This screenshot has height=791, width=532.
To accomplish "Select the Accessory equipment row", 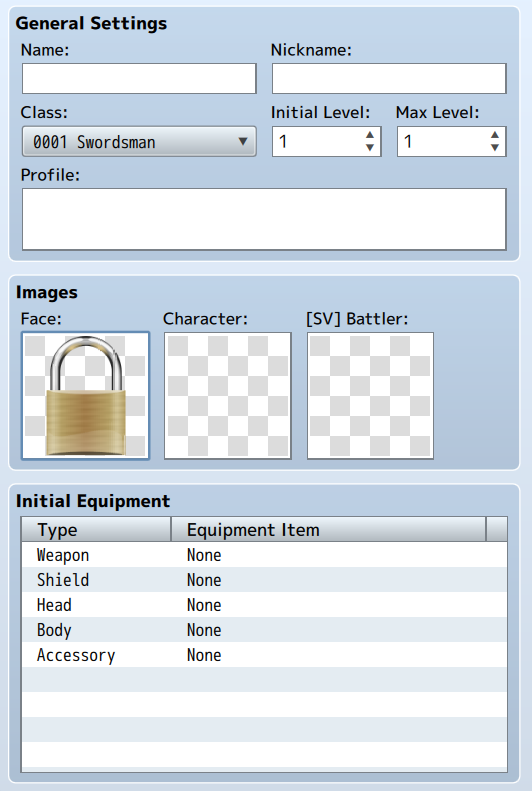I will (x=264, y=655).
